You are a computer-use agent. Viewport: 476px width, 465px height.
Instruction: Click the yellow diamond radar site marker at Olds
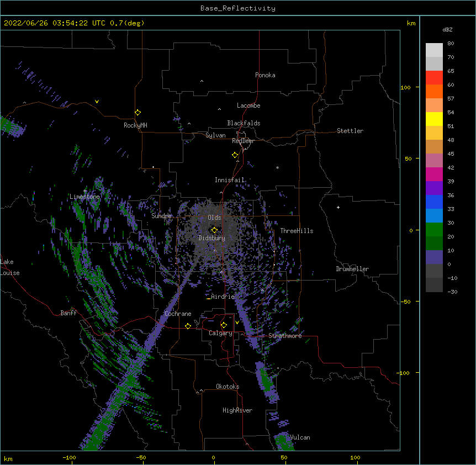click(x=214, y=230)
